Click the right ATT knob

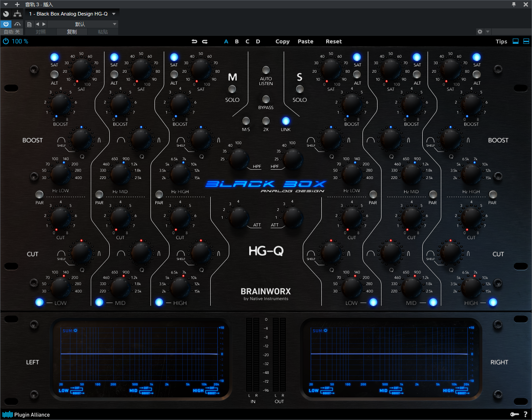tap(293, 218)
